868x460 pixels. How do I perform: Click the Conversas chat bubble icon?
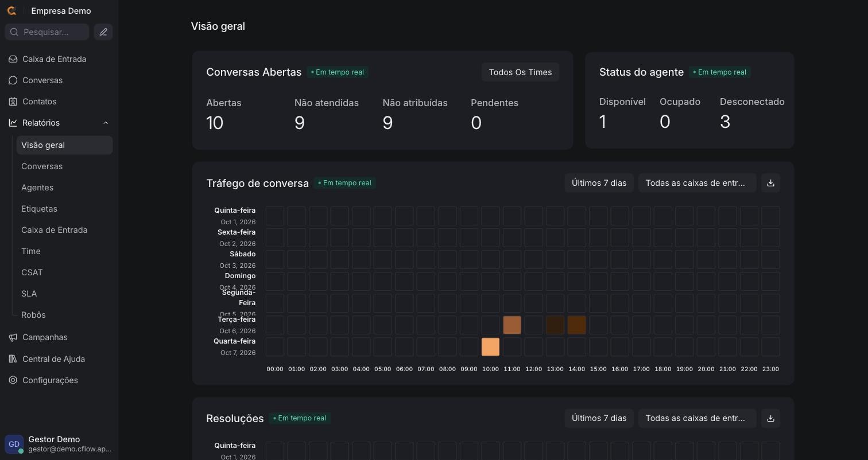(13, 80)
